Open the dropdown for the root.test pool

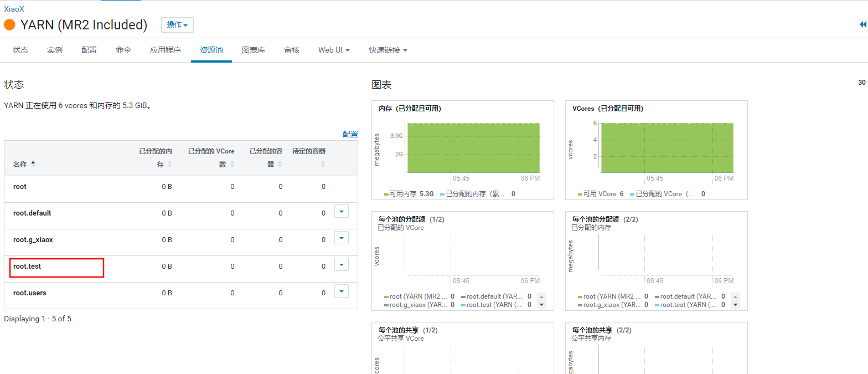pyautogui.click(x=342, y=264)
